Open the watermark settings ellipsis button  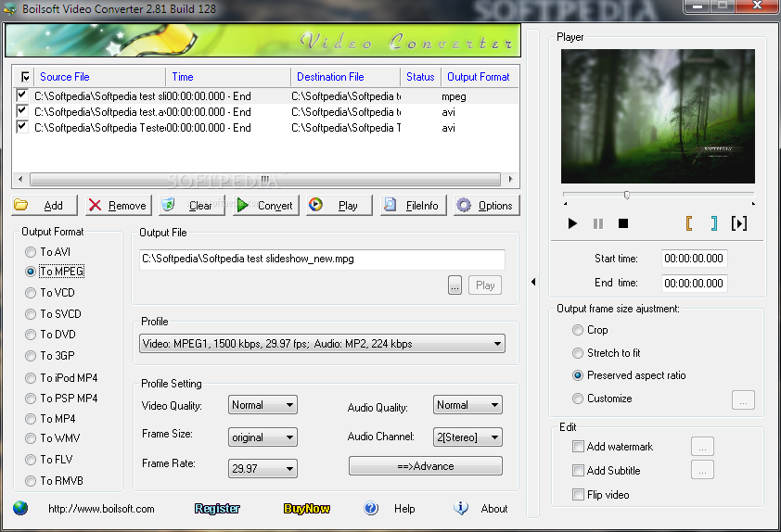click(702, 447)
